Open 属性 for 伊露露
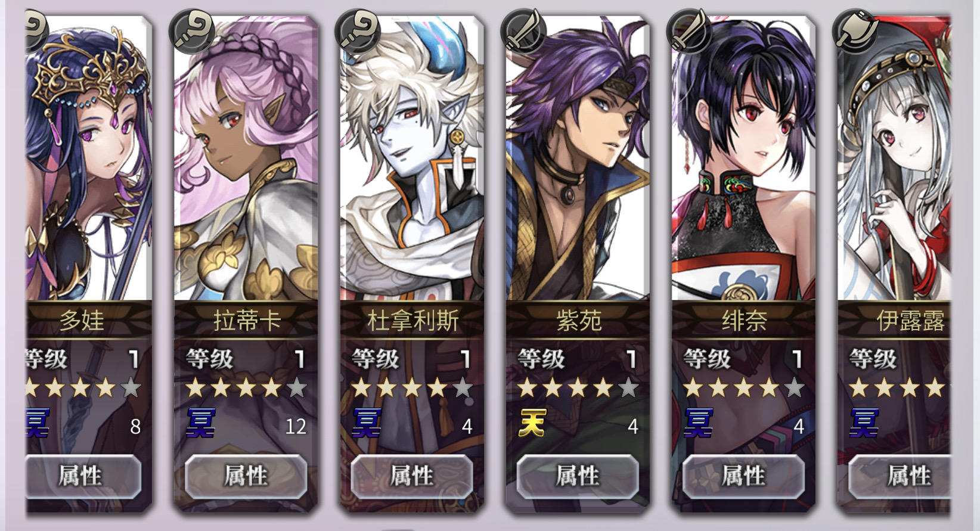The image size is (980, 531). [900, 476]
